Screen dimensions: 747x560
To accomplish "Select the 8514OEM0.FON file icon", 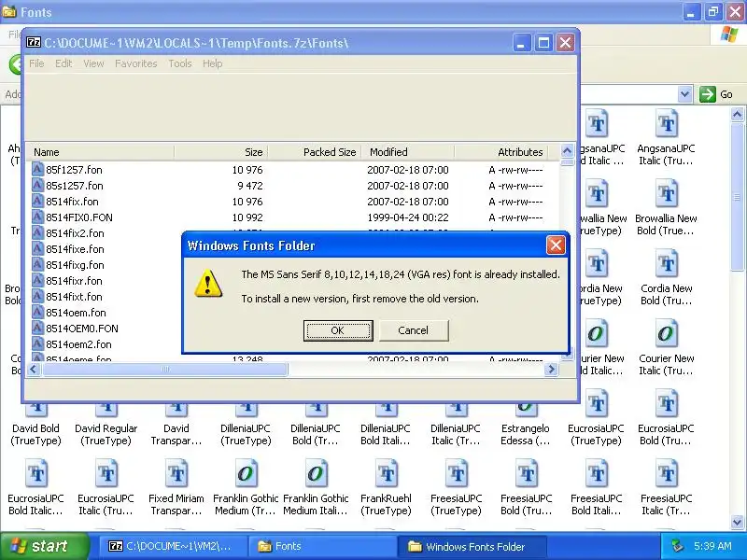I will 38,329.
